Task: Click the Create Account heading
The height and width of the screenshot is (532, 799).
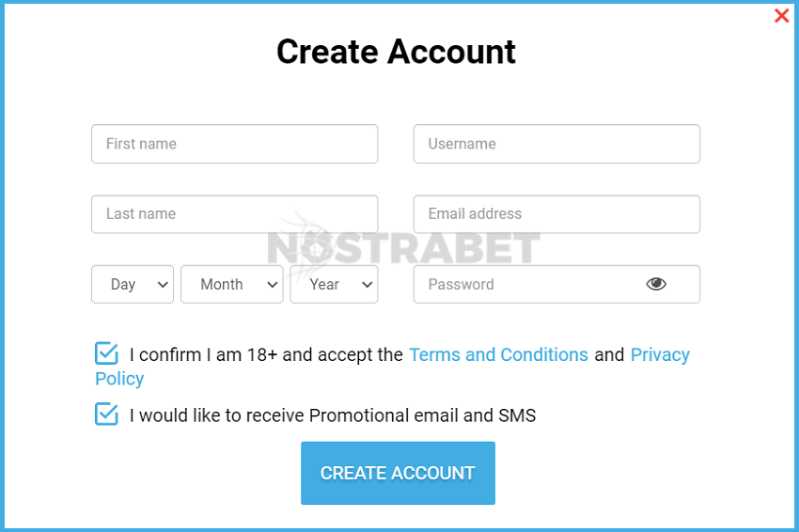Action: [x=396, y=52]
